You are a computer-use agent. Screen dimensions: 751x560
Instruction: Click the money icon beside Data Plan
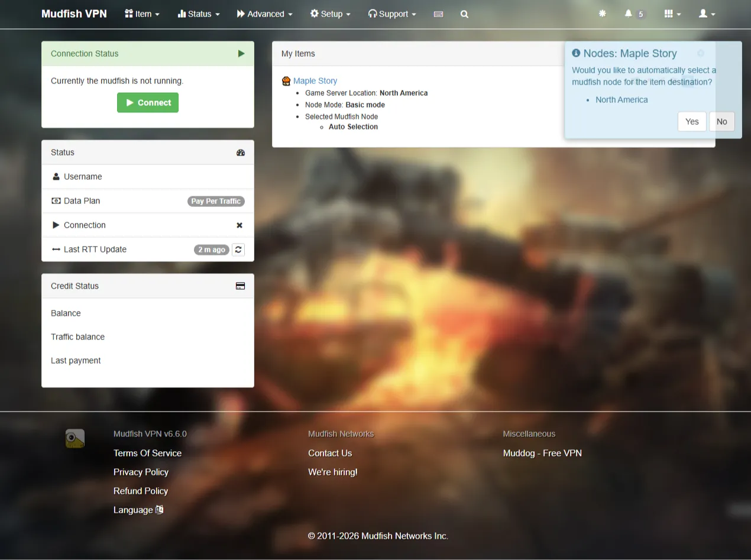pos(56,201)
